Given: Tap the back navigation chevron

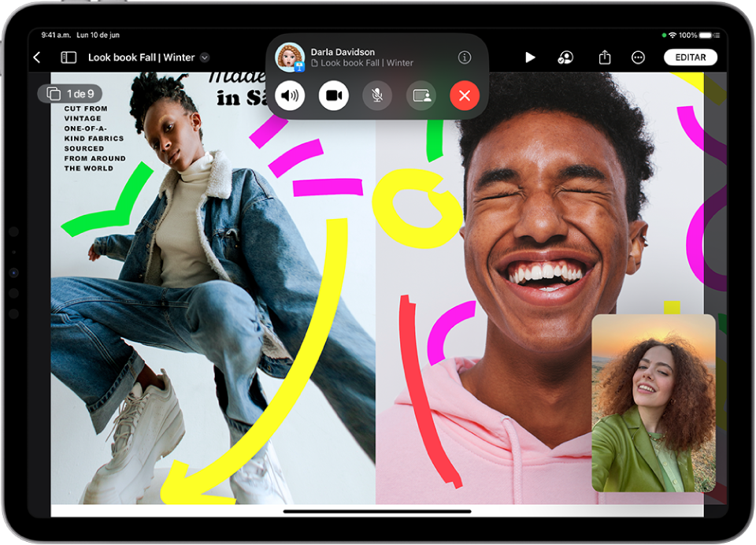Looking at the screenshot, I should (x=37, y=57).
